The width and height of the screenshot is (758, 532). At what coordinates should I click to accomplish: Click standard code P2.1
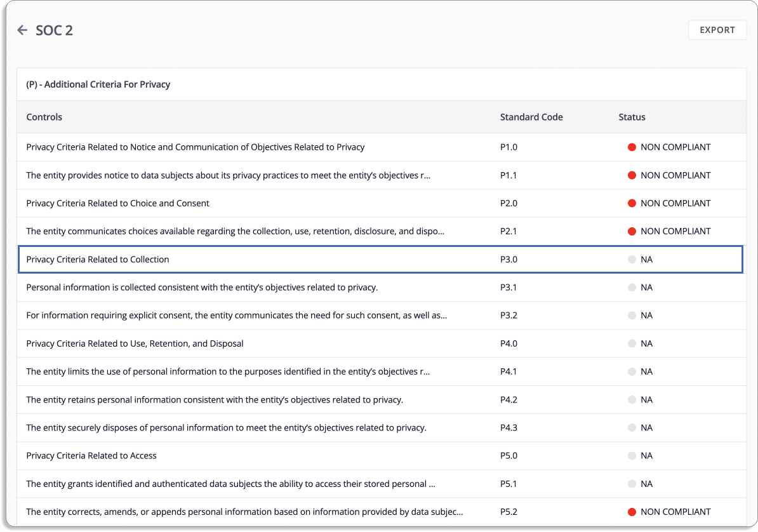(509, 231)
